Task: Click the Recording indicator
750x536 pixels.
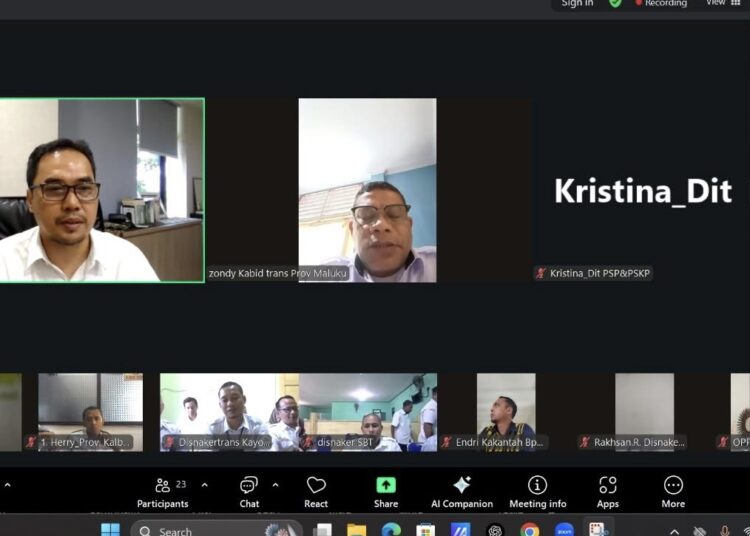Action: [661, 3]
